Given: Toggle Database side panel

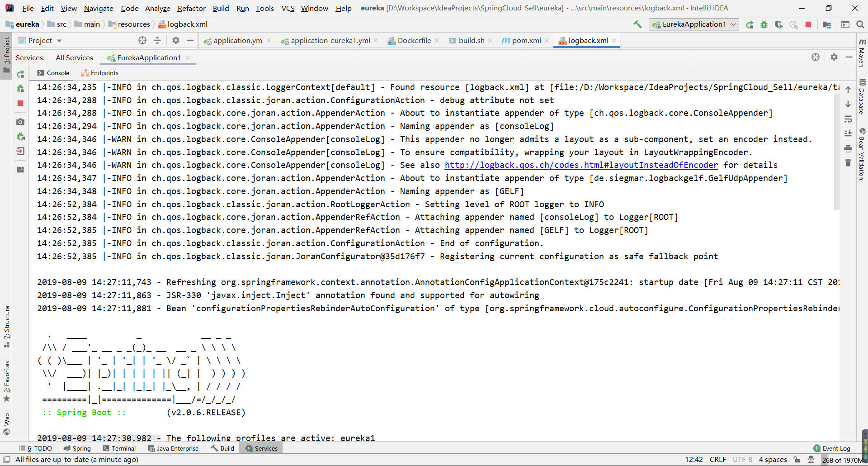Looking at the screenshot, I should tap(862, 96).
